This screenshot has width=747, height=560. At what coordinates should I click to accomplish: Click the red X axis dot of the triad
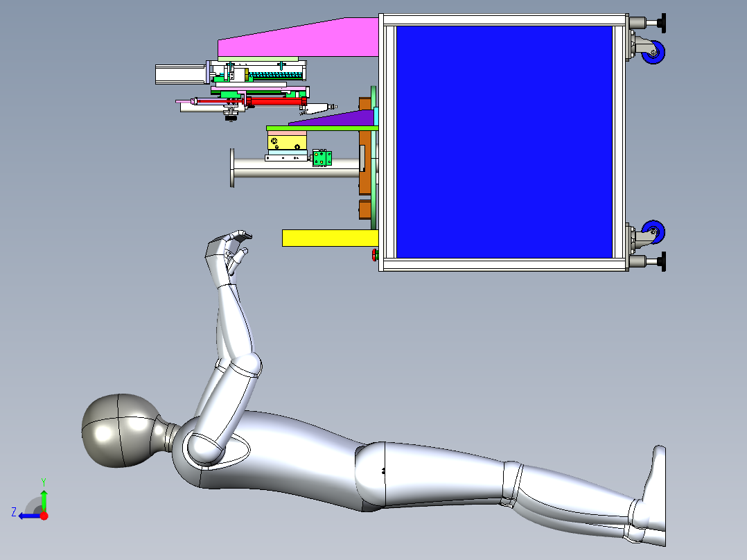coord(44,516)
